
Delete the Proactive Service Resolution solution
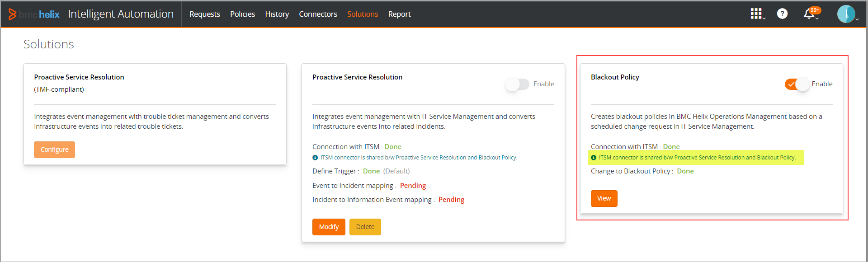click(365, 227)
